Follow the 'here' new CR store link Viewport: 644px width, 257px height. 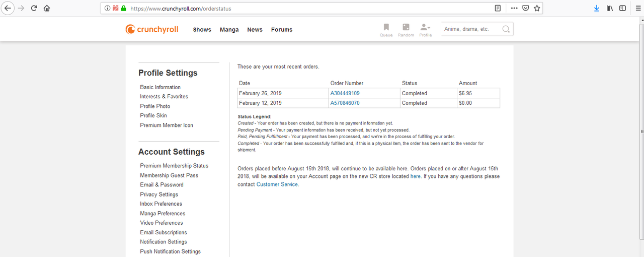416,176
